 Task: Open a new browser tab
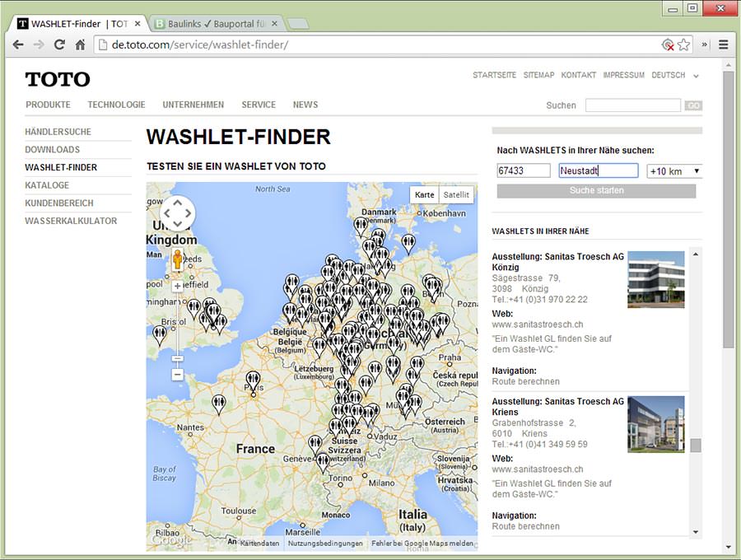(299, 24)
